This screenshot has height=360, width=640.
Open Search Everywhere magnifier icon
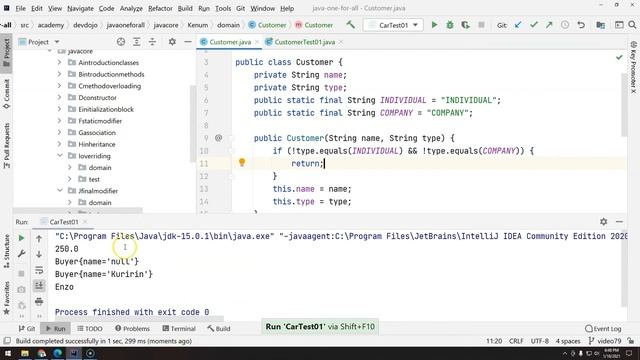tap(632, 25)
